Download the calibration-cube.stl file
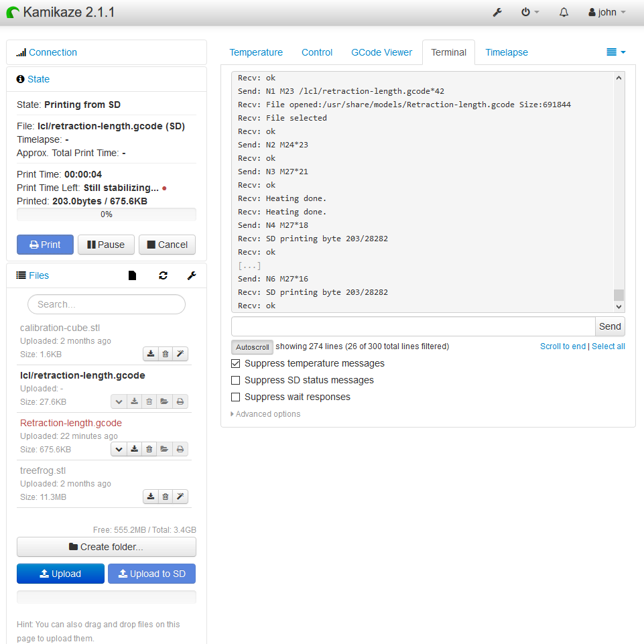 pos(151,354)
